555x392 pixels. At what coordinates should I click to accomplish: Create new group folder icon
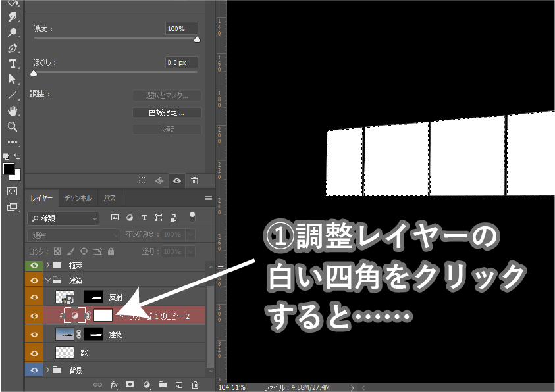(x=163, y=385)
